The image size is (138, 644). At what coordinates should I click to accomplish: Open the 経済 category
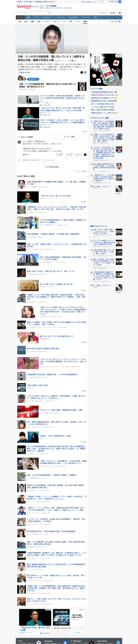(x=39, y=21)
